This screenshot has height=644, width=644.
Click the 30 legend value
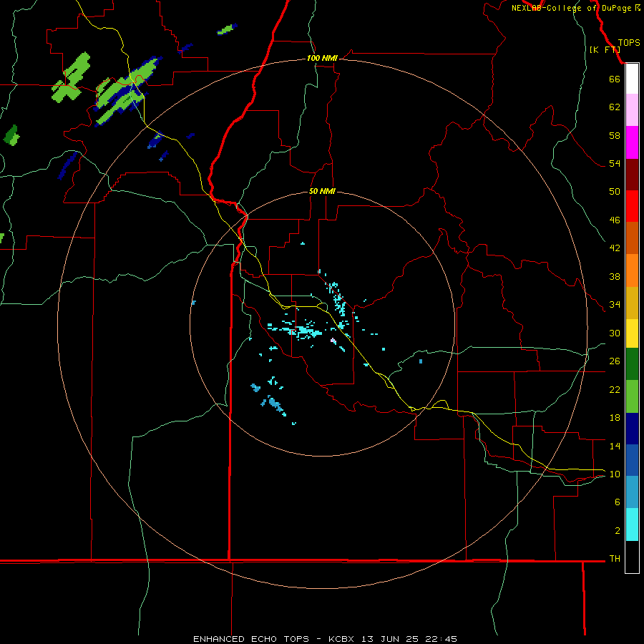[615, 333]
